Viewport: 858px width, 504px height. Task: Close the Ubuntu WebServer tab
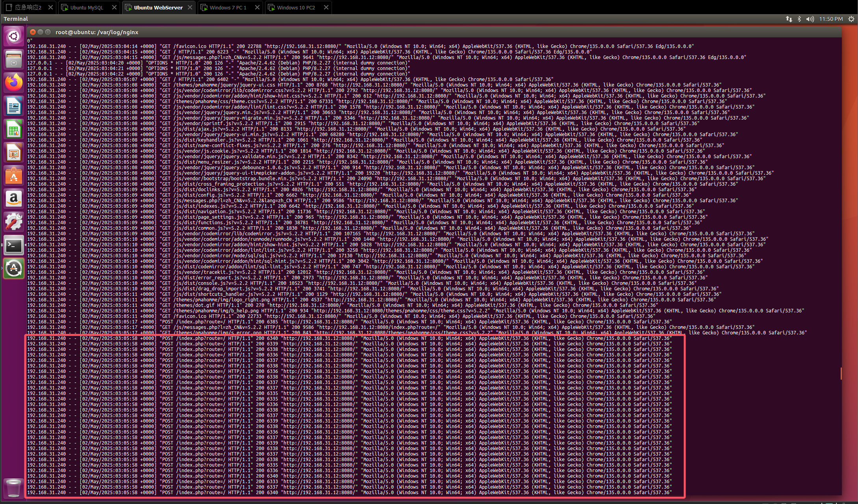[x=190, y=7]
